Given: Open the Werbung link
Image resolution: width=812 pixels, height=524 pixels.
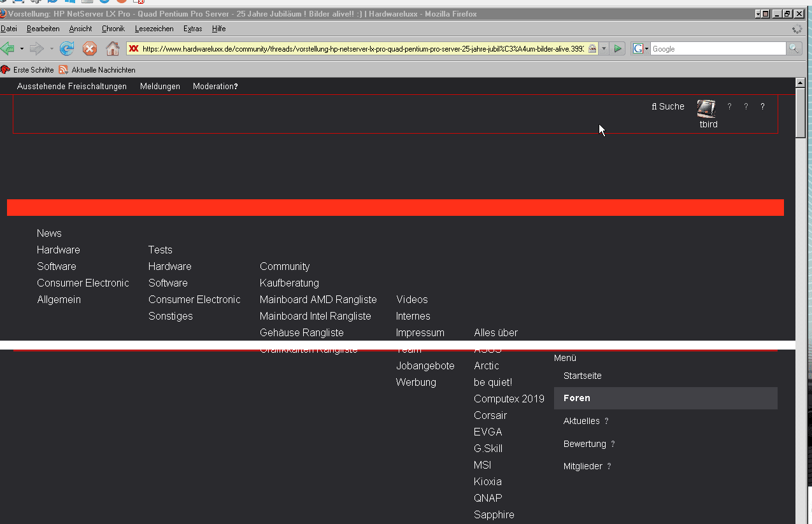Looking at the screenshot, I should (x=416, y=382).
